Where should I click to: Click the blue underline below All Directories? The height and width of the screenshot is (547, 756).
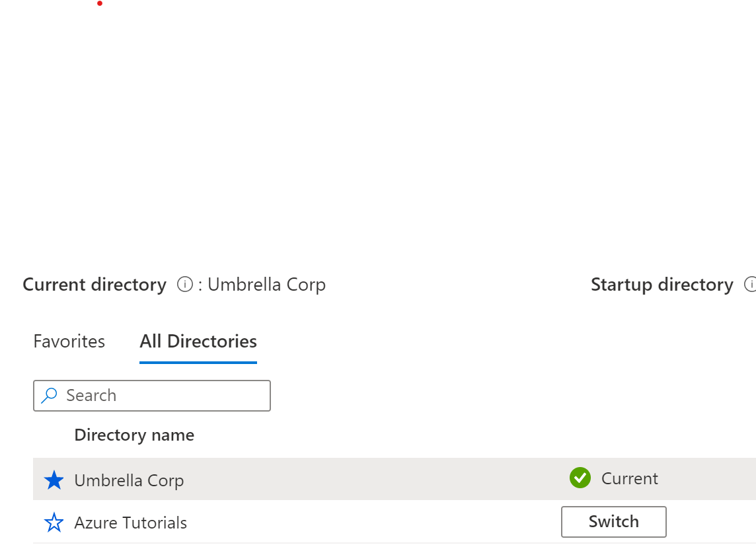click(x=198, y=362)
